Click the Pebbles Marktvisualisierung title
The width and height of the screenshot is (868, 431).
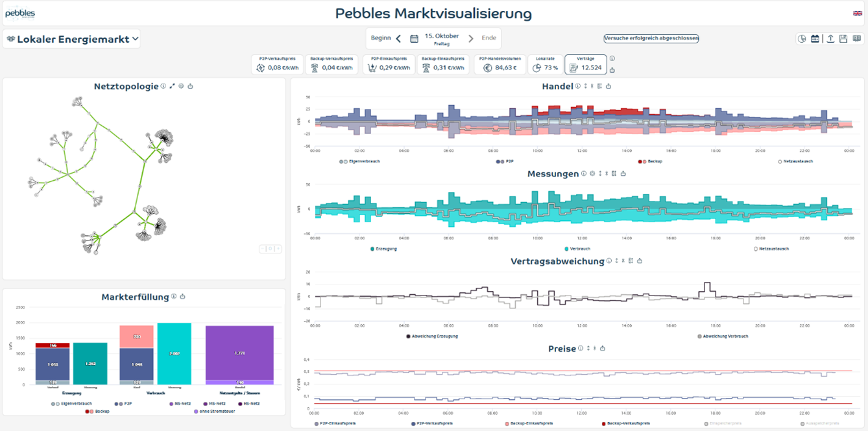[x=433, y=13]
